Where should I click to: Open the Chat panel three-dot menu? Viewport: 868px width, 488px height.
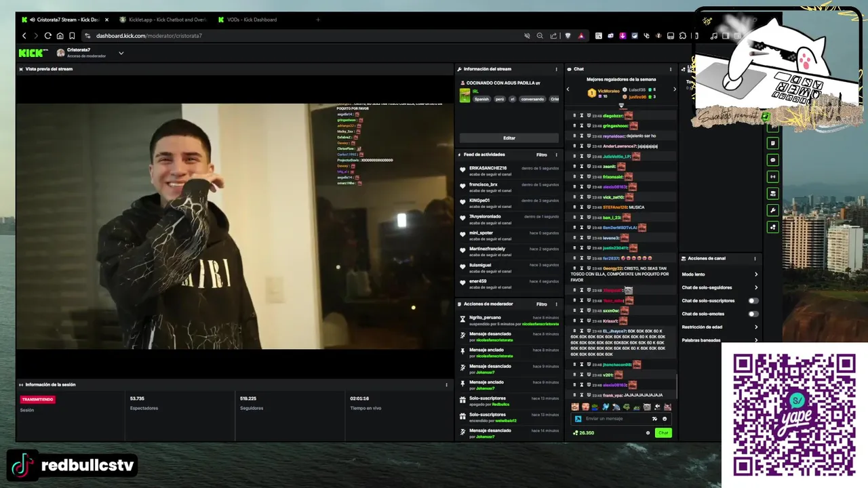(x=671, y=69)
